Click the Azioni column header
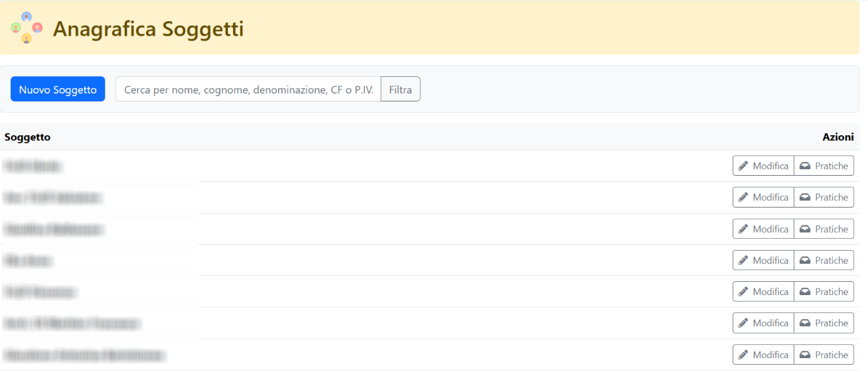This screenshot has height=372, width=868. [838, 137]
